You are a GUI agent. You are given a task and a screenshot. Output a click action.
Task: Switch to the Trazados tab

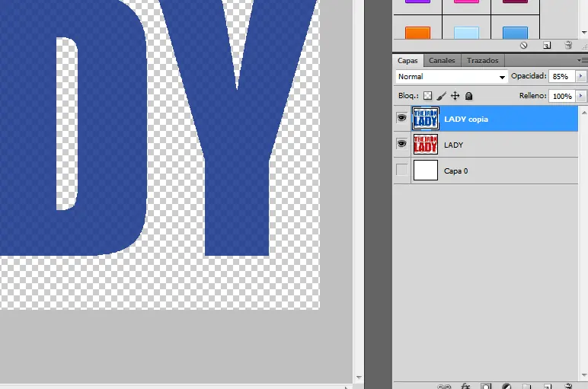(x=482, y=60)
